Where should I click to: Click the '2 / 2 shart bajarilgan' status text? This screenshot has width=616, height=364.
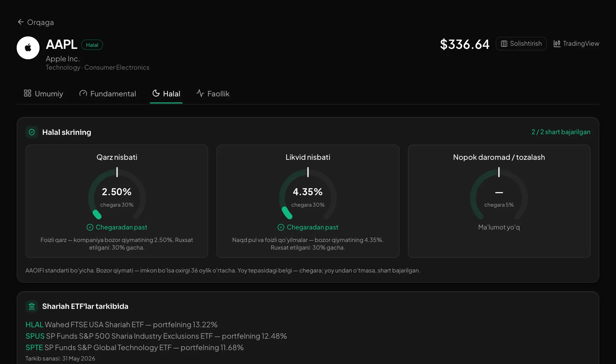561,132
